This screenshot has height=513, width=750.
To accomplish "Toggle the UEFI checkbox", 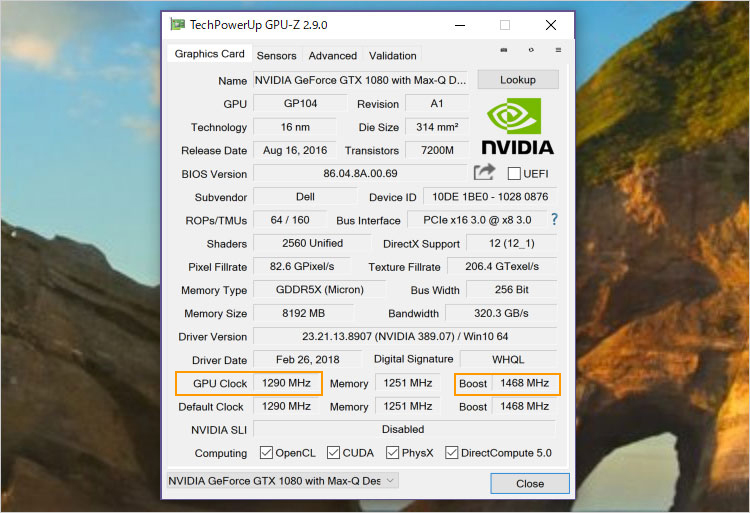I will click(x=514, y=174).
